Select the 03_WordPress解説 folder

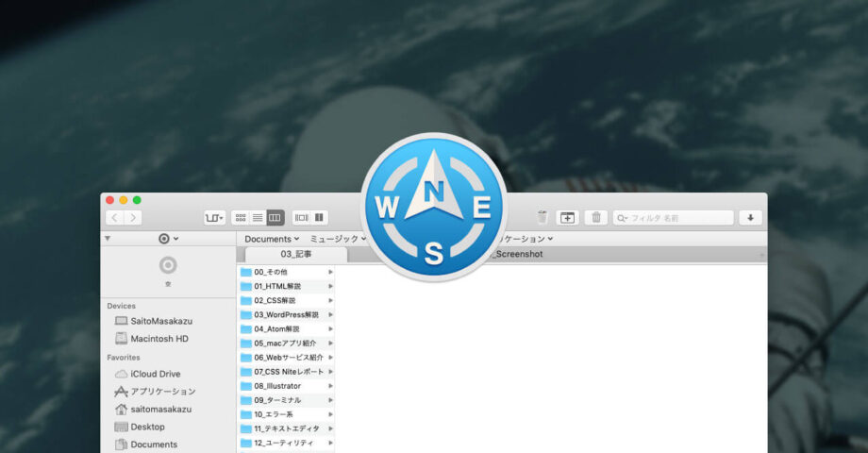tap(286, 314)
